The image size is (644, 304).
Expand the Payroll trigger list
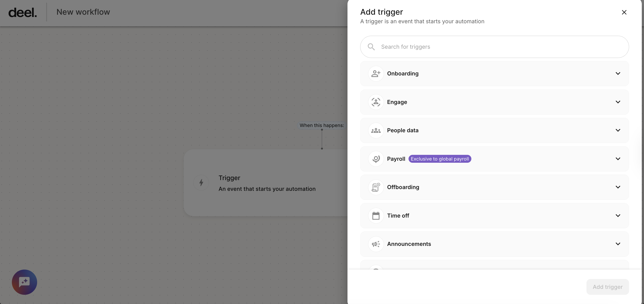[x=618, y=159]
